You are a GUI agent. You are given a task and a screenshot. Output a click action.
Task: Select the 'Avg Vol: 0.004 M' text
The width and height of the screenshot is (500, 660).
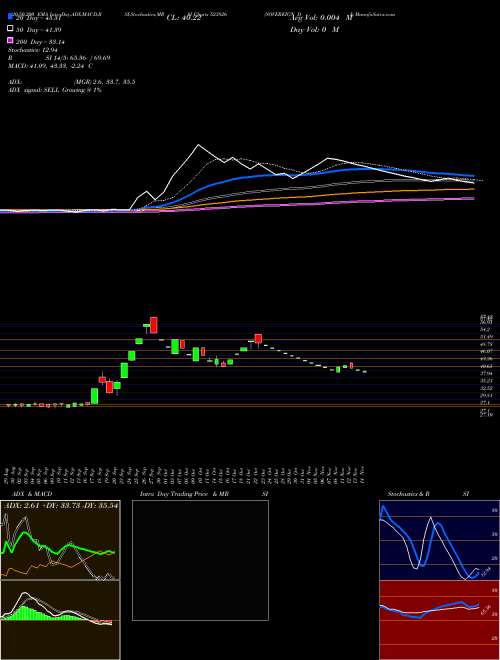click(x=321, y=18)
